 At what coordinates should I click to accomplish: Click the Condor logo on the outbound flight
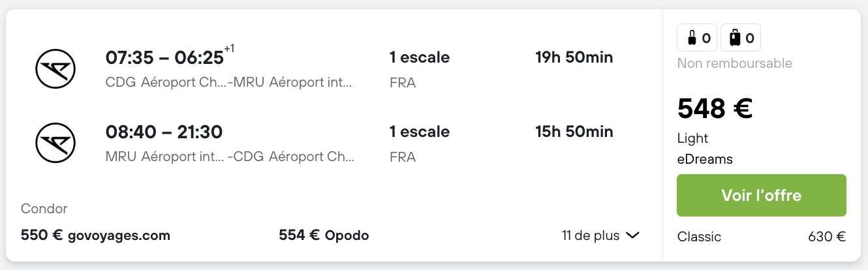(55, 68)
